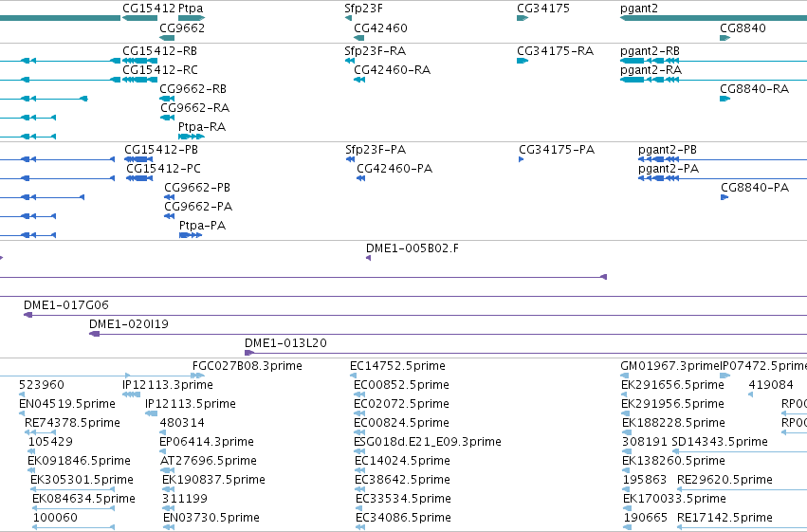Click EST EK291656.5prime
The width and height of the screenshot is (807, 532).
(x=672, y=385)
